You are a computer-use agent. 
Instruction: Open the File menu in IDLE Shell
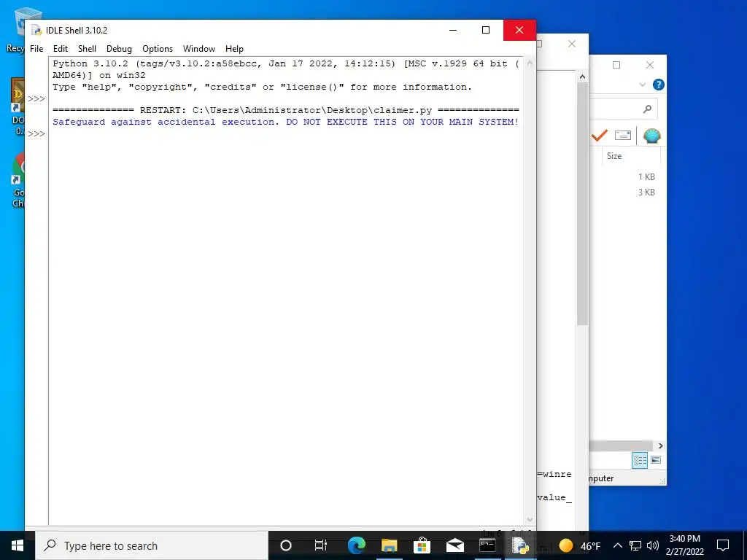36,49
